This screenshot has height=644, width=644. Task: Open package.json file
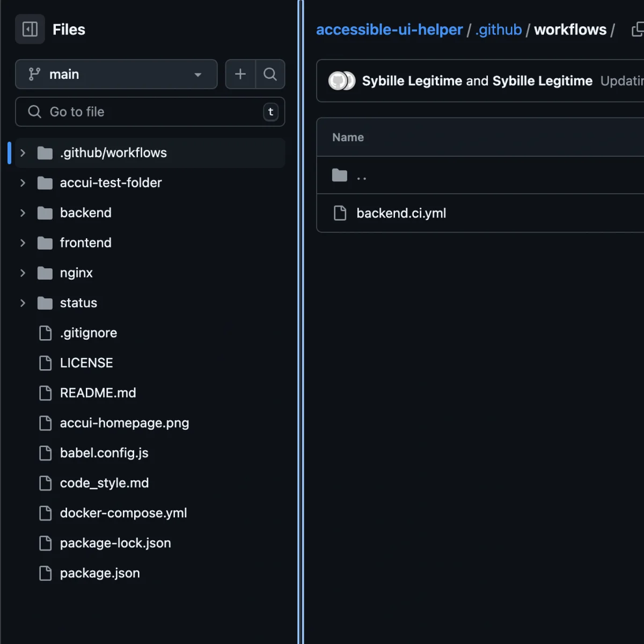(x=100, y=574)
